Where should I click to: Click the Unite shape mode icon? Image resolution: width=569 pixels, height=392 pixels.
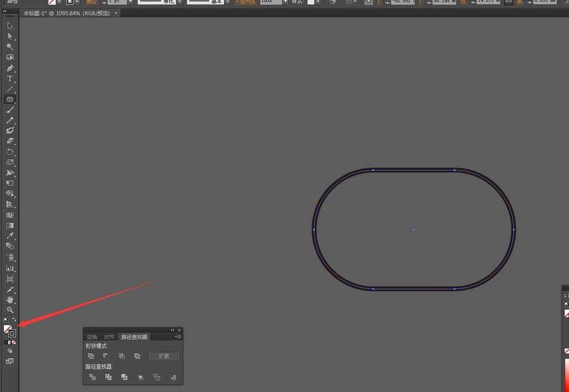tap(91, 356)
